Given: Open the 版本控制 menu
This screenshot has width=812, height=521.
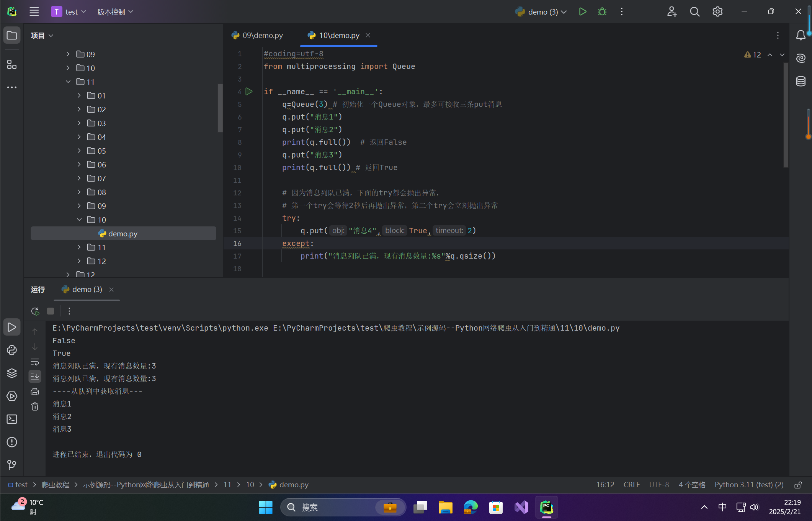Looking at the screenshot, I should tap(115, 12).
